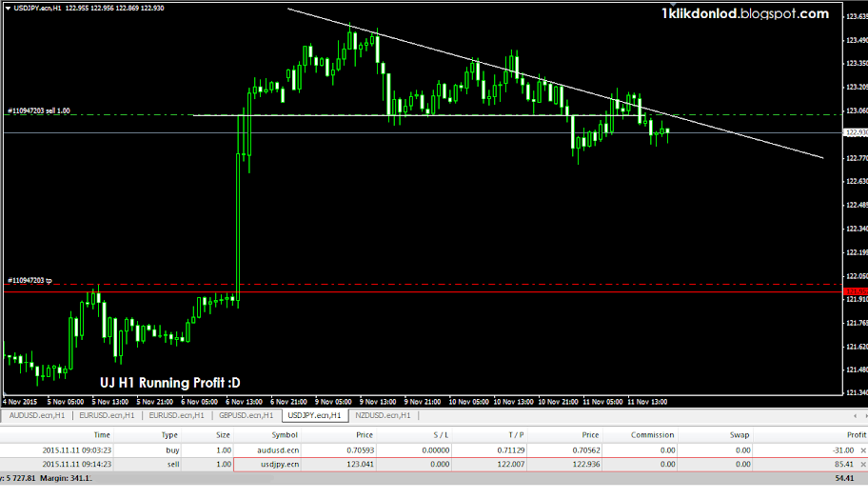Click the Symbol column header

click(x=286, y=435)
